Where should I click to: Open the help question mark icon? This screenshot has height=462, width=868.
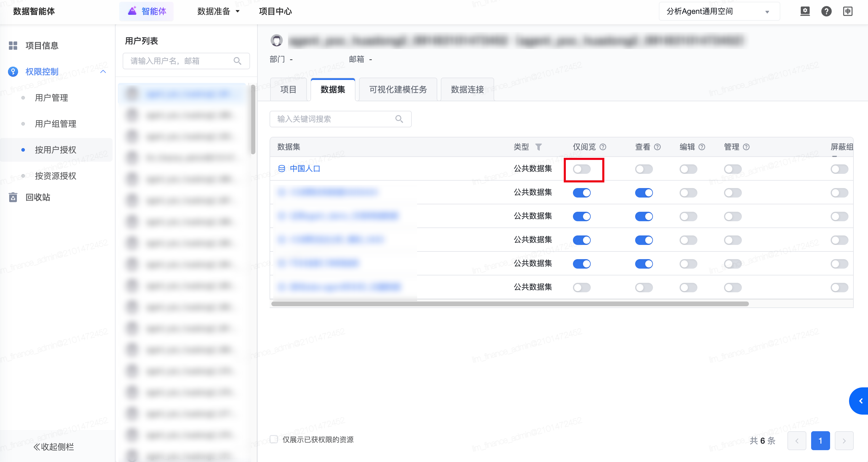(x=826, y=11)
